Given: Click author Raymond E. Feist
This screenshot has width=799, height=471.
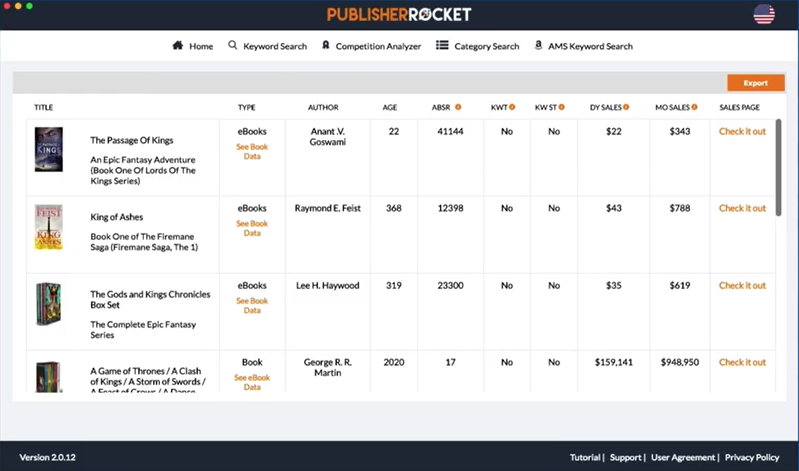Looking at the screenshot, I should pyautogui.click(x=328, y=208).
